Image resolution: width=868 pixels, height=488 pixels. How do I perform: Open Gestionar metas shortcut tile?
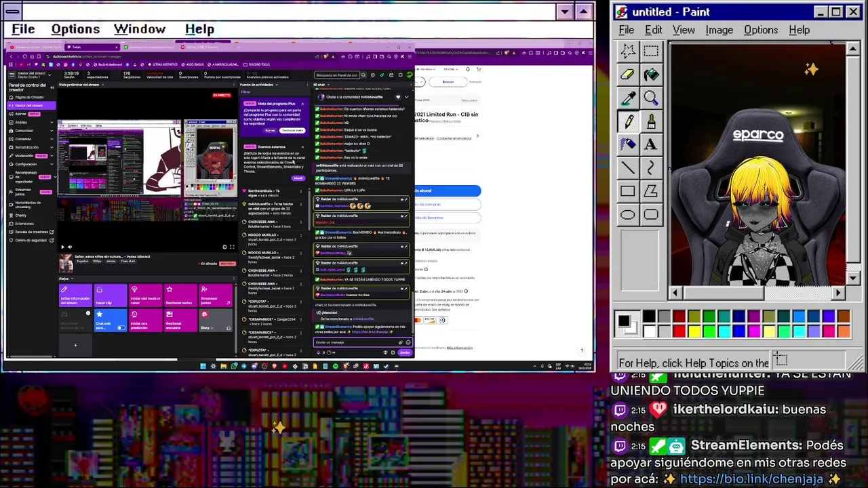180,296
